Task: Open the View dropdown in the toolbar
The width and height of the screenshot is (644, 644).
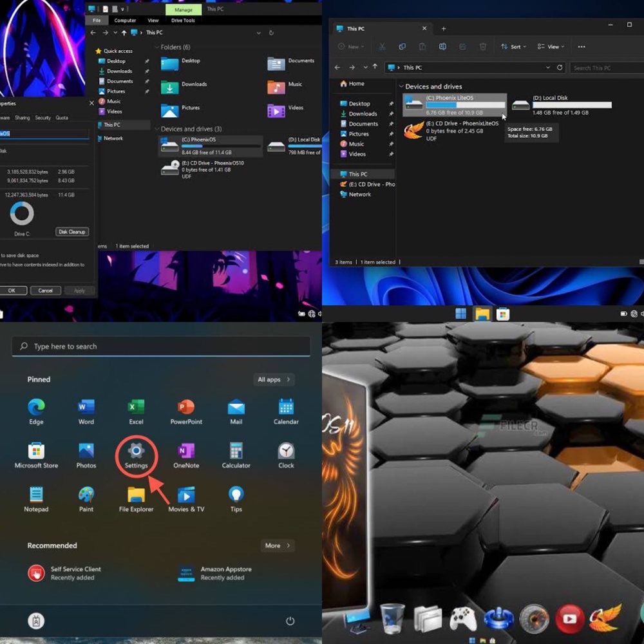Action: click(551, 47)
